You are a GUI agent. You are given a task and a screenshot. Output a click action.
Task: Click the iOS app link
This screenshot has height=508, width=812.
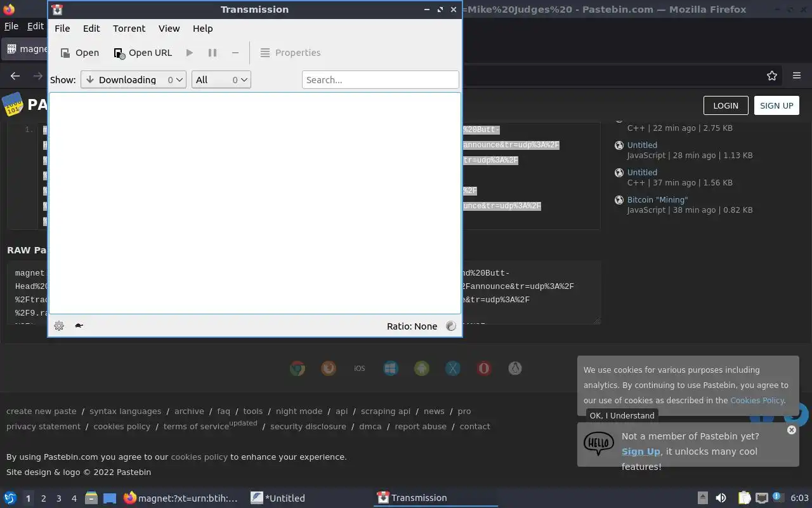[x=360, y=368]
